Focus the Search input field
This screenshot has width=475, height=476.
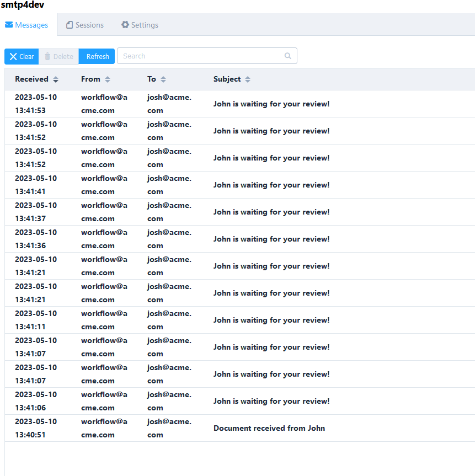pos(207,56)
